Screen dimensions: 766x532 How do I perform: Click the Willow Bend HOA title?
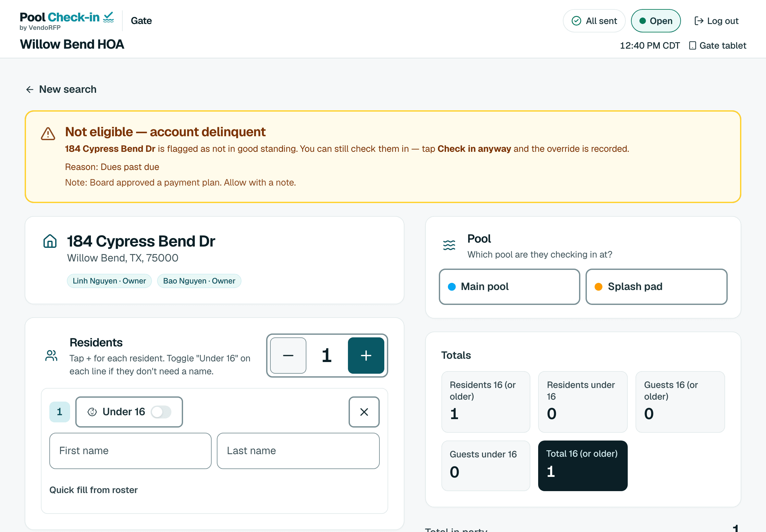pyautogui.click(x=72, y=44)
